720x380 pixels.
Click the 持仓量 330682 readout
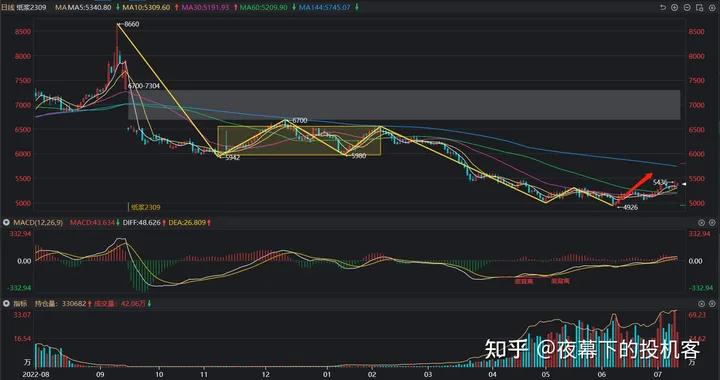point(62,304)
